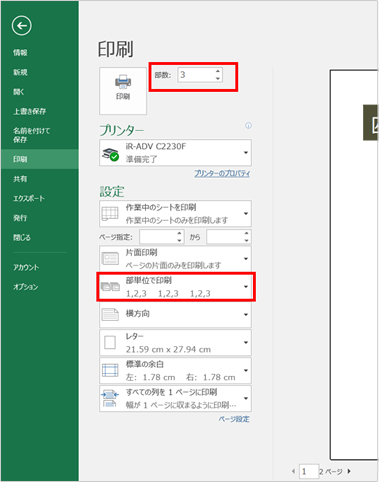Click the active sheet print grid icon
Image resolution: width=379 pixels, height=482 pixels.
(110, 214)
